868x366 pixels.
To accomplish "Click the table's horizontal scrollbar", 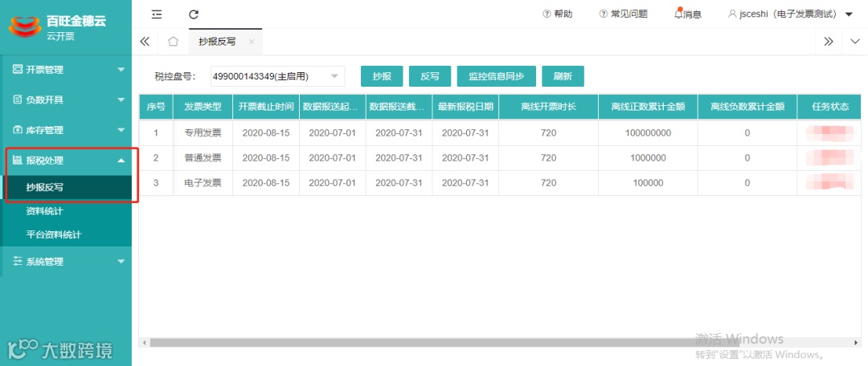I will tap(444, 343).
